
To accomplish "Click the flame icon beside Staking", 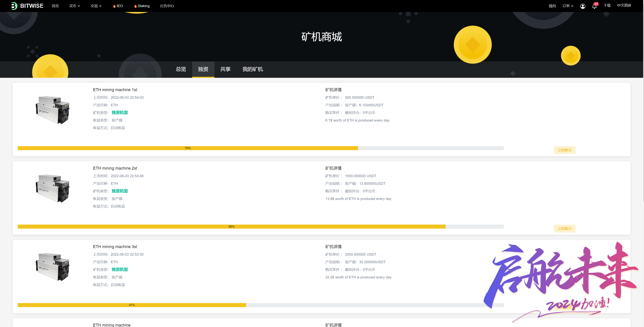I will (135, 6).
